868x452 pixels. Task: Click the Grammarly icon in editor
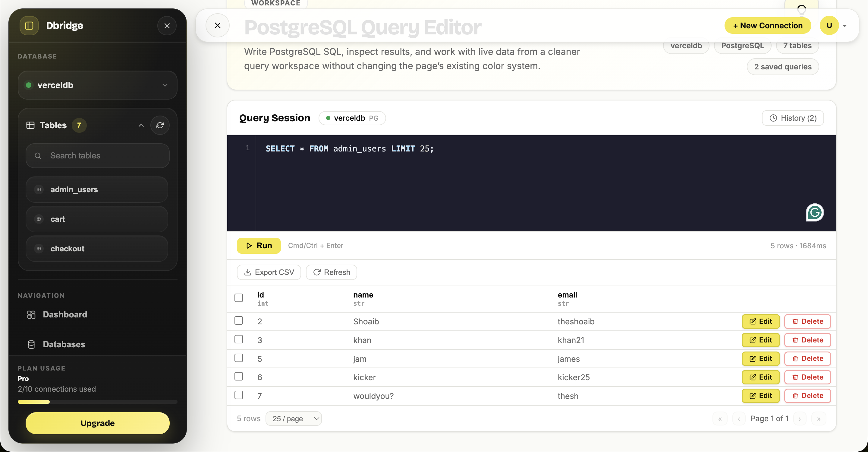pos(814,212)
